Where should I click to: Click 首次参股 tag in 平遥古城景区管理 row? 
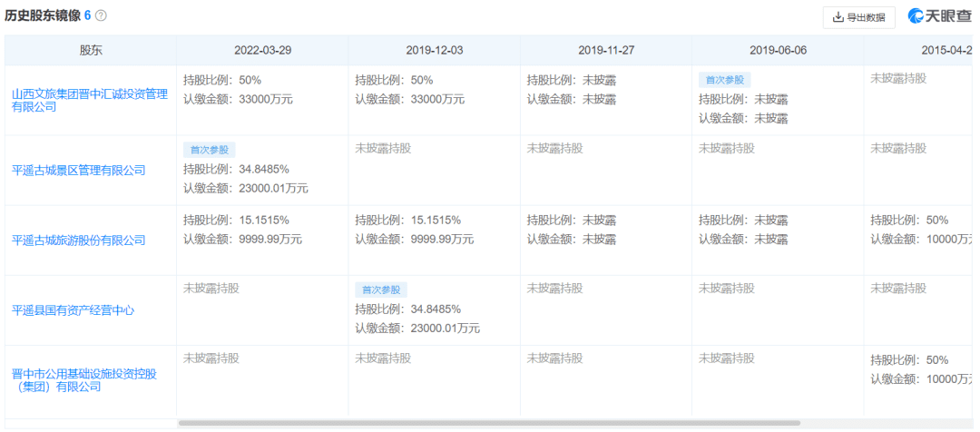210,150
